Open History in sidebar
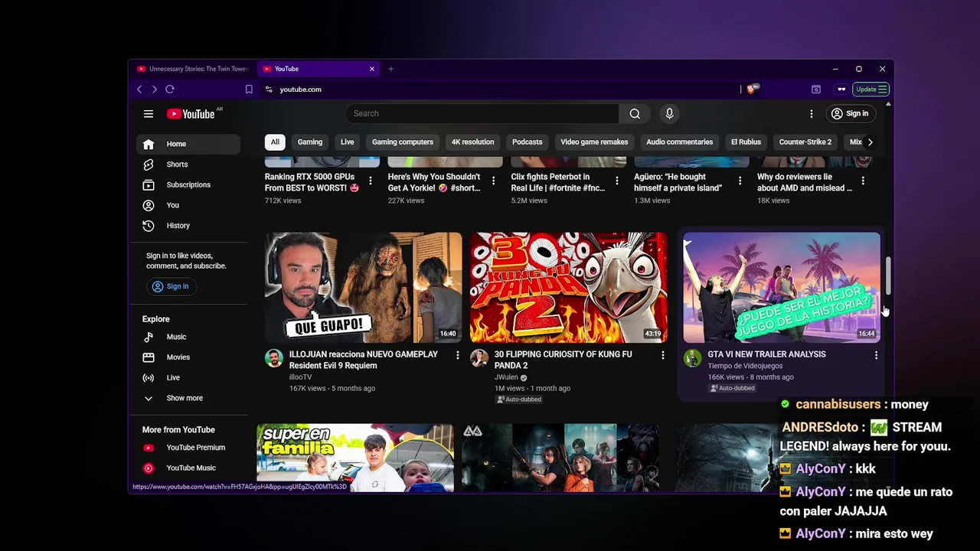 pos(188,226)
